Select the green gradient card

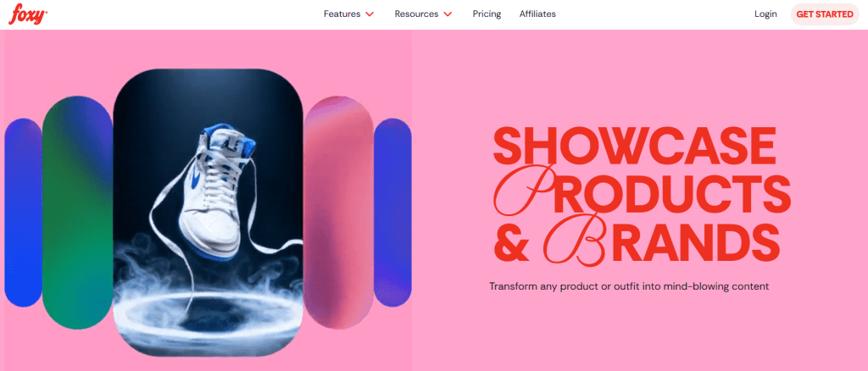(x=77, y=213)
